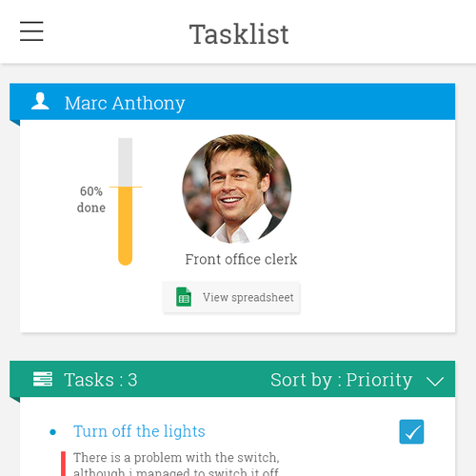Click the grey unfilled part of progress bar
Screen dimensions: 476x476
[126, 162]
